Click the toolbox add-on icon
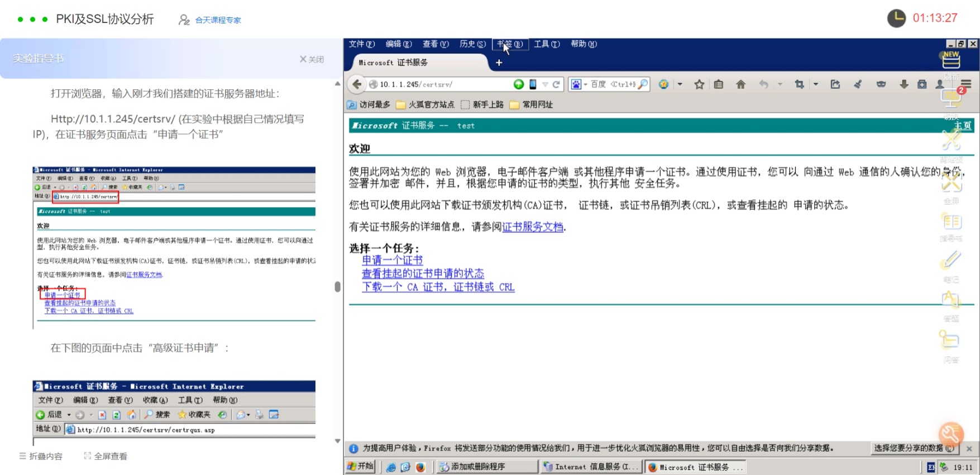The image size is (980, 475). (922, 84)
